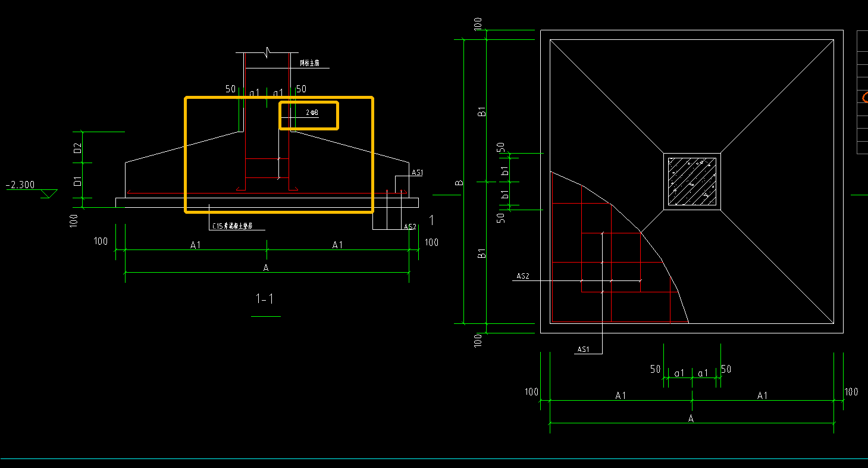The image size is (868, 468).
Task: Click the 同柱主筋 leader note
Action: coord(311,63)
